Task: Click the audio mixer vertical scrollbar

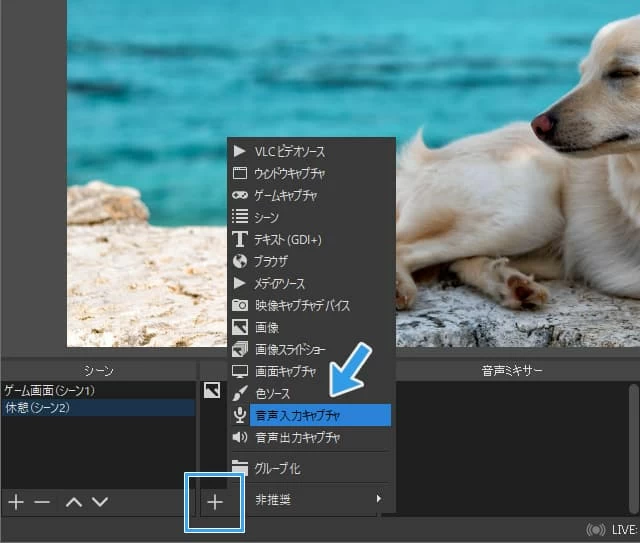Action: coord(633,448)
